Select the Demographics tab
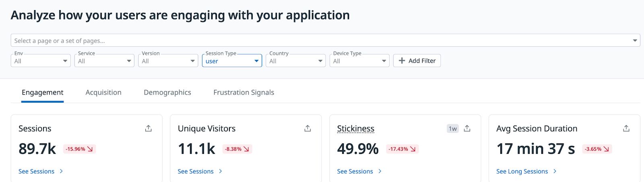644x182 pixels. coord(167,93)
